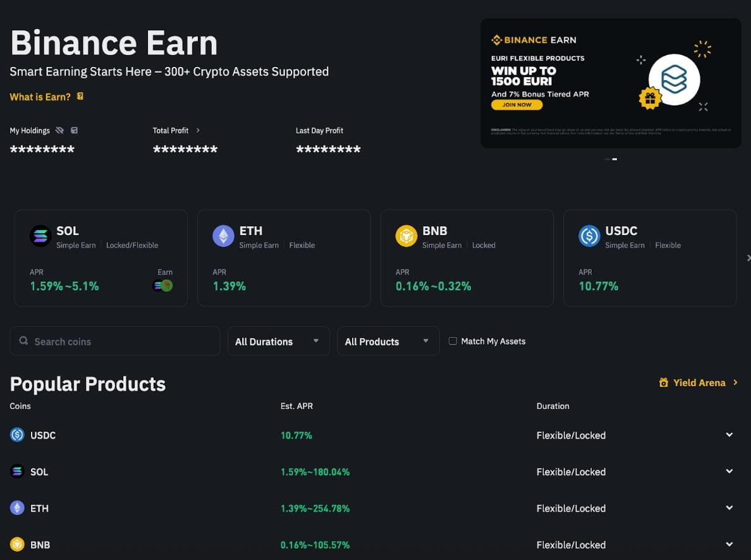Click the BNB logo in the featured card
Image resolution: width=751 pixels, height=560 pixels.
click(406, 236)
